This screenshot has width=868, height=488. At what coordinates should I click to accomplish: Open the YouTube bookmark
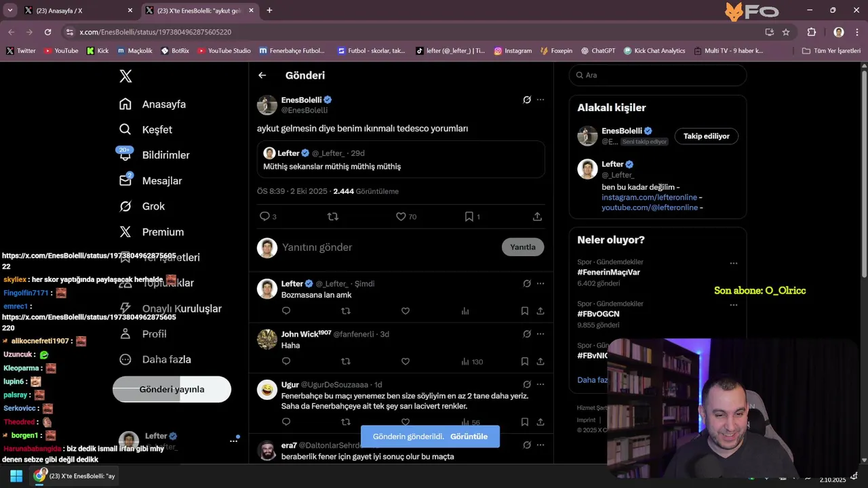pyautogui.click(x=60, y=51)
